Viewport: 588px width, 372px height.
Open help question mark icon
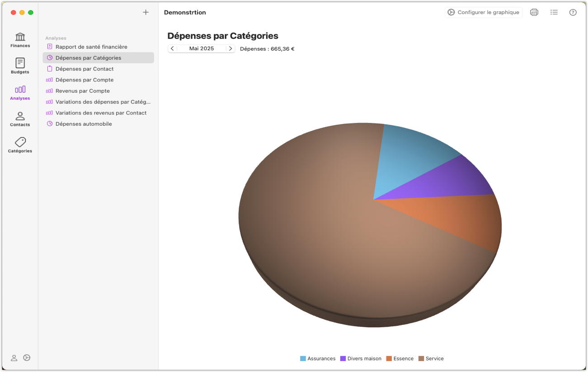pos(573,12)
